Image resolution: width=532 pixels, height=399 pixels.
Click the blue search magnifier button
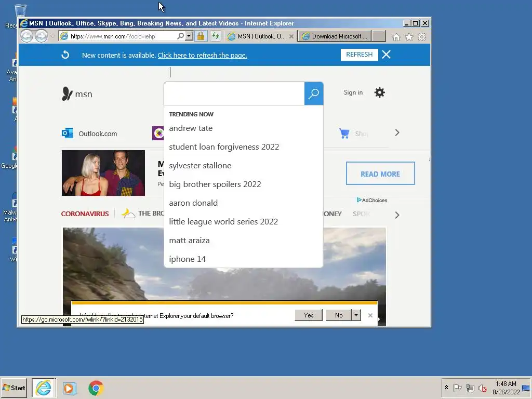[313, 94]
